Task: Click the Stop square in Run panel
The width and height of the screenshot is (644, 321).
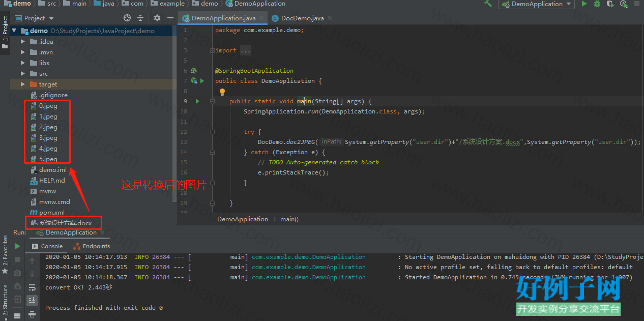Action: (17, 259)
